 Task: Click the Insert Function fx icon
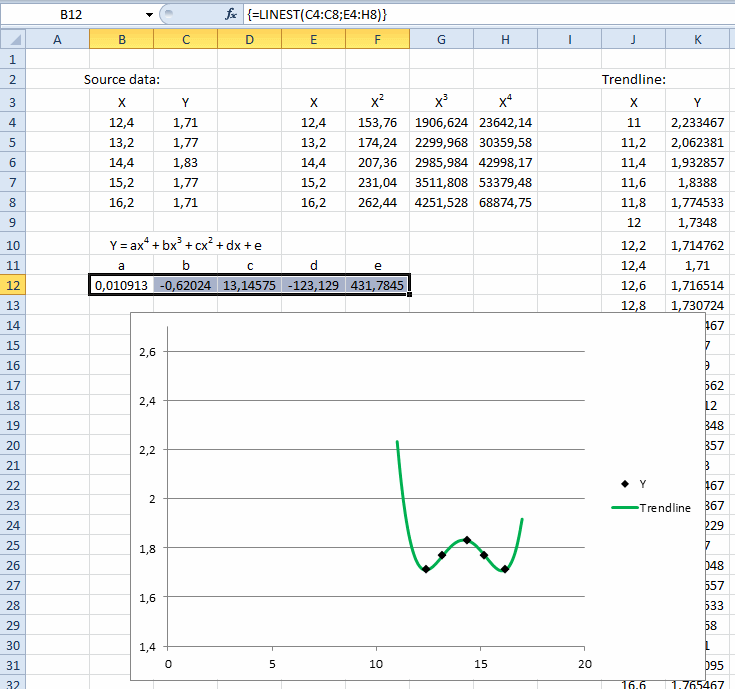(230, 15)
